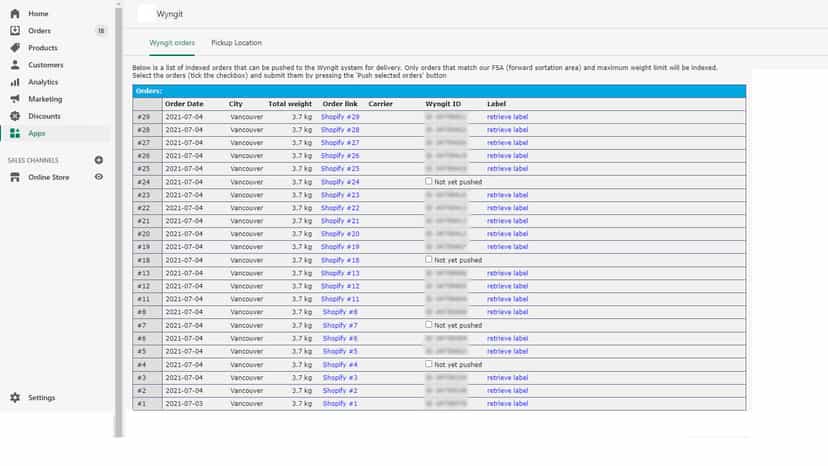Viewport: 828px width, 466px height.
Task: Retrieve label for order #27
Action: tap(507, 143)
